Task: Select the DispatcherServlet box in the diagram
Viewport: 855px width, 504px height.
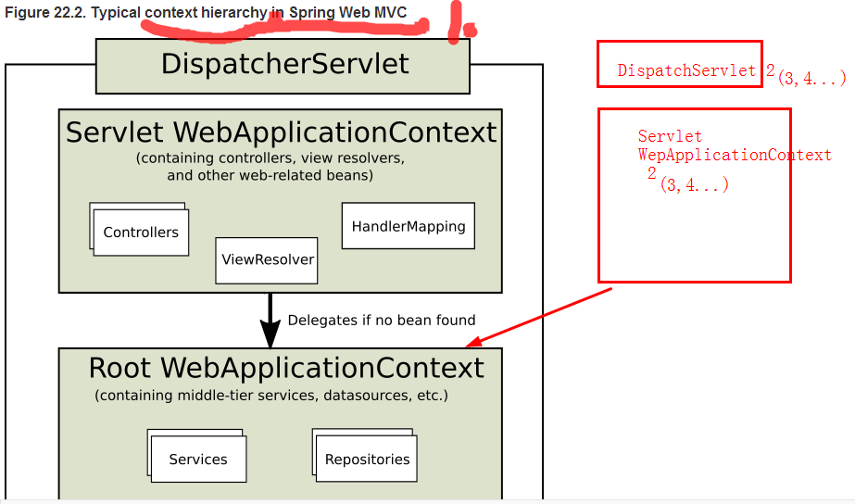Action: click(x=283, y=66)
